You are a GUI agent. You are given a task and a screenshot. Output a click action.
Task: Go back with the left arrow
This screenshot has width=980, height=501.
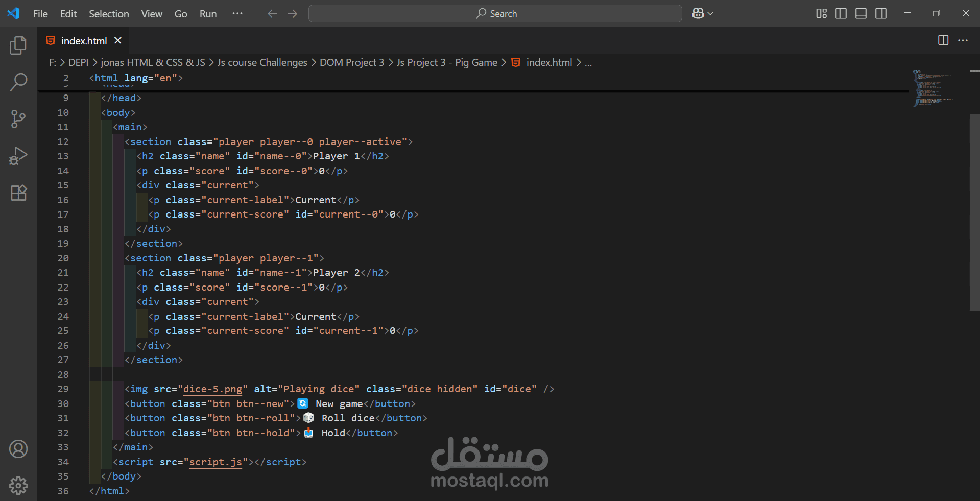[x=272, y=14]
